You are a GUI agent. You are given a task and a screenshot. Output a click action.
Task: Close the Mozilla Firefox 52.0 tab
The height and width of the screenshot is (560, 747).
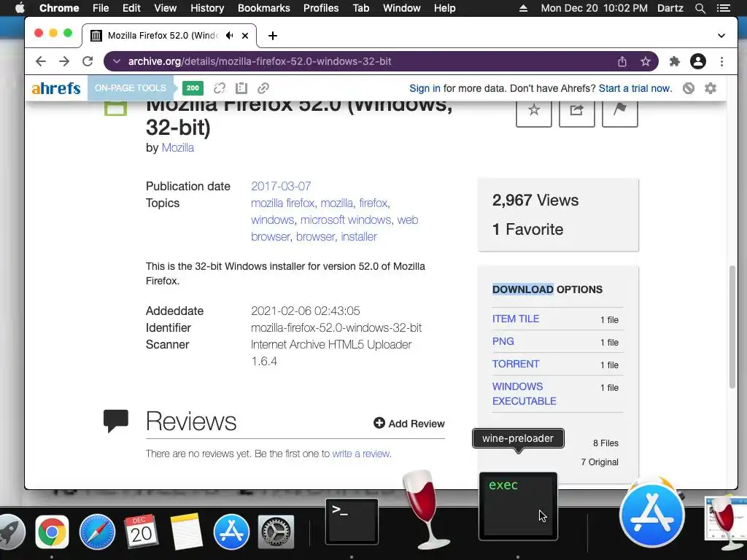tap(245, 36)
